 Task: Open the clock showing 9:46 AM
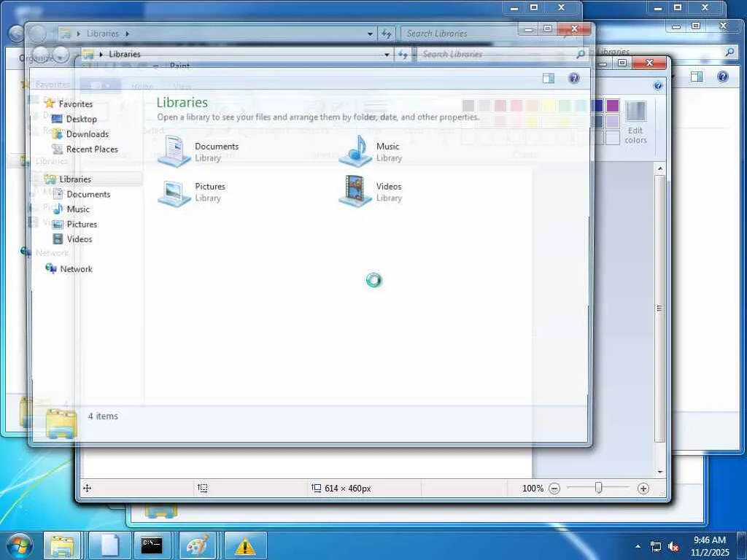(x=710, y=546)
